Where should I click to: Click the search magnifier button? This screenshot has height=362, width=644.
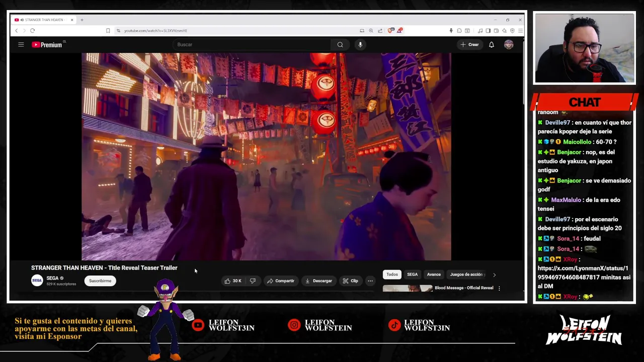pyautogui.click(x=340, y=45)
